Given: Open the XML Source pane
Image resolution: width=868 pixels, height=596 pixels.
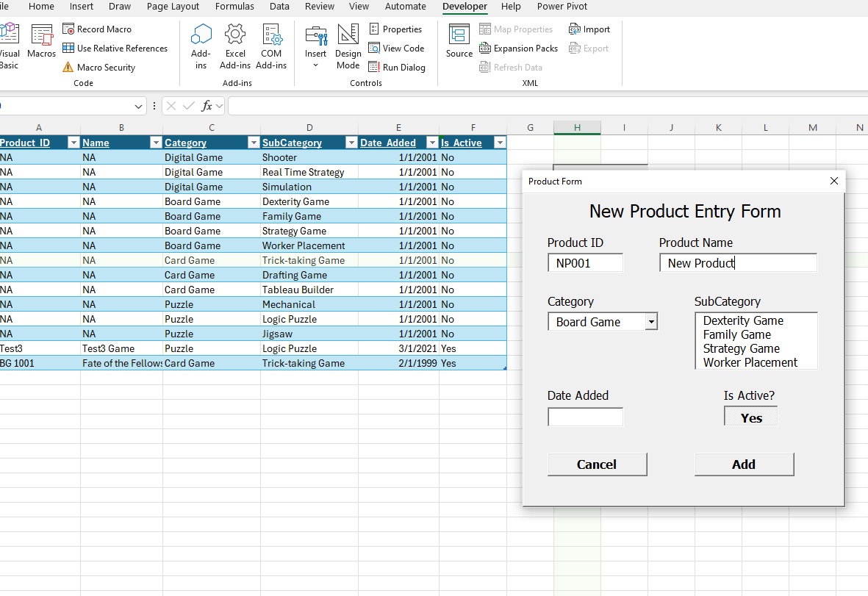Looking at the screenshot, I should coord(459,41).
